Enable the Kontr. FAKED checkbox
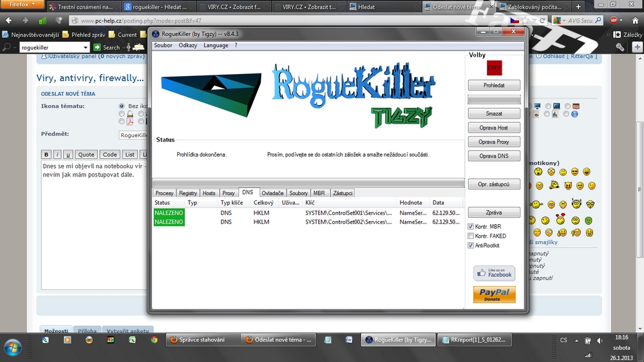The image size is (644, 362). tap(471, 236)
